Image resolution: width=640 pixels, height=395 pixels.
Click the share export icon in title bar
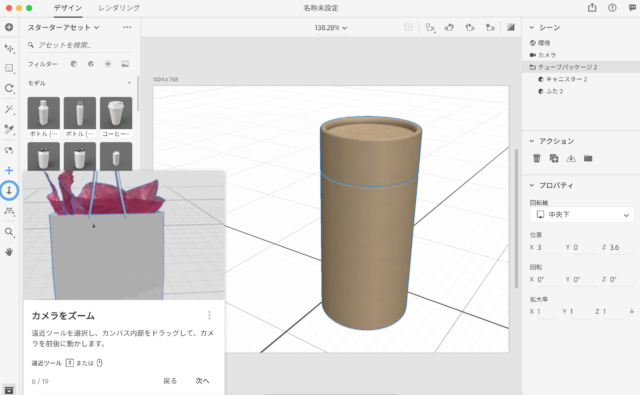click(592, 7)
